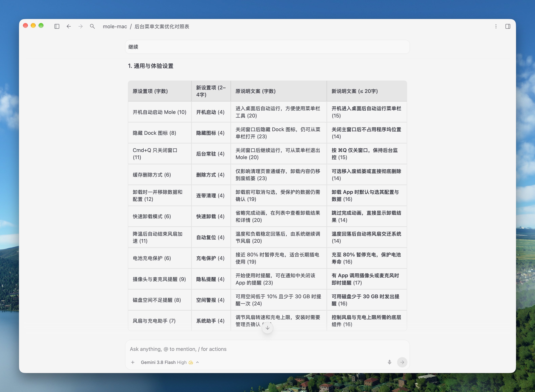Click the cell starting 接近 80% 时暂停充电
The width and height of the screenshot is (535, 392).
[x=279, y=258]
